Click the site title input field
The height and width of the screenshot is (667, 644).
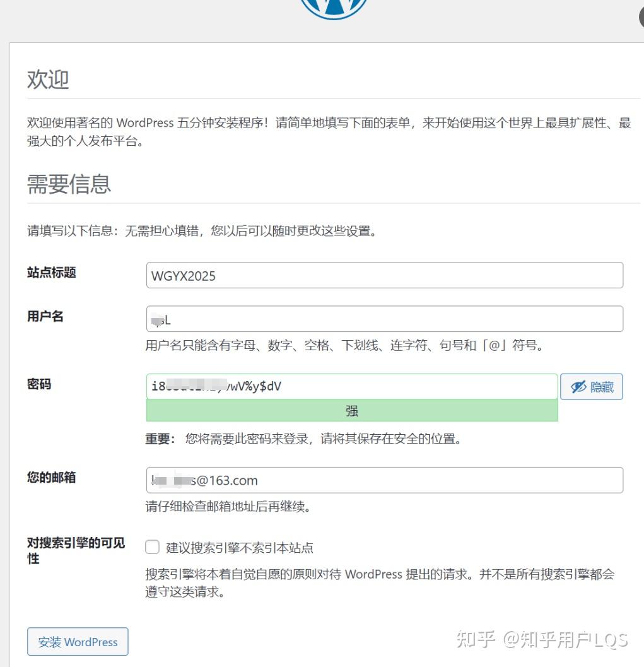tap(385, 275)
